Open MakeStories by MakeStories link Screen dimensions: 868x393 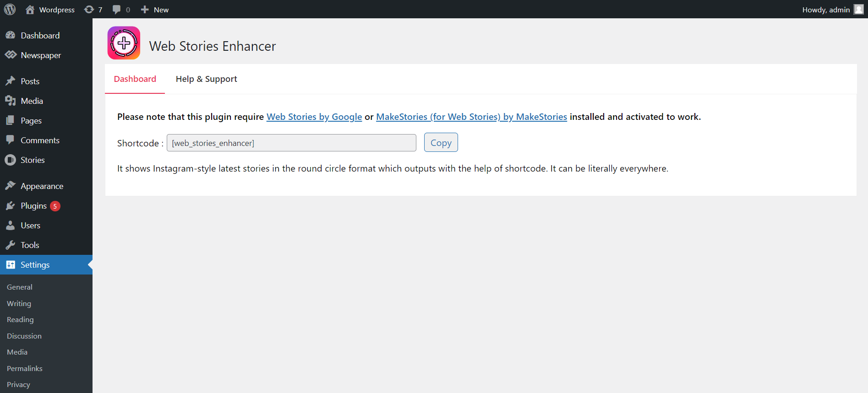tap(471, 117)
